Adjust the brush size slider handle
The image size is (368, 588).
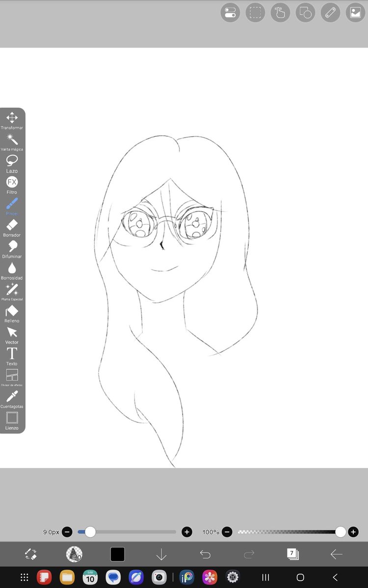click(x=90, y=532)
